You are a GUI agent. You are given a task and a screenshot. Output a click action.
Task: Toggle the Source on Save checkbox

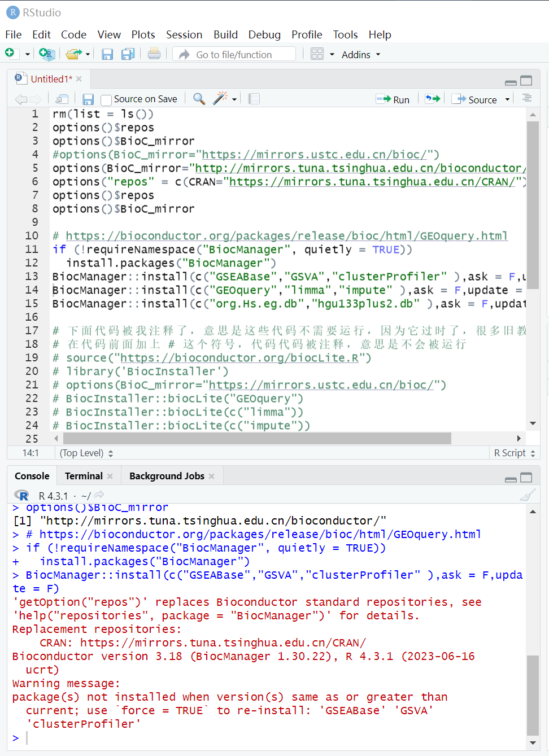(106, 100)
